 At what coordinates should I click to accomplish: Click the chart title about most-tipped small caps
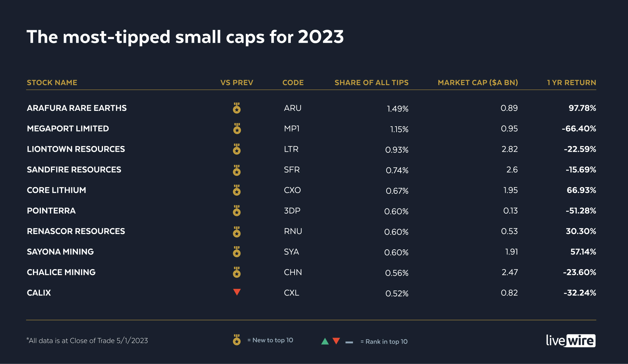point(185,37)
